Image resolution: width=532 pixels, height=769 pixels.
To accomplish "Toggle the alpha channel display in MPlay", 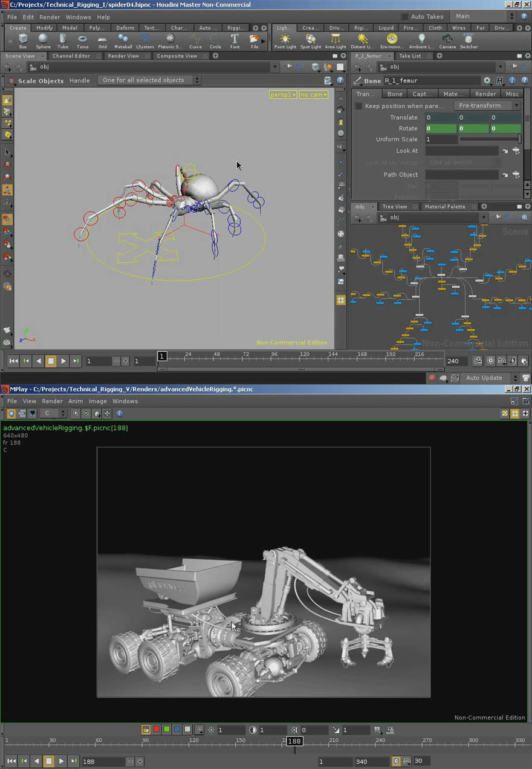I will click(187, 730).
